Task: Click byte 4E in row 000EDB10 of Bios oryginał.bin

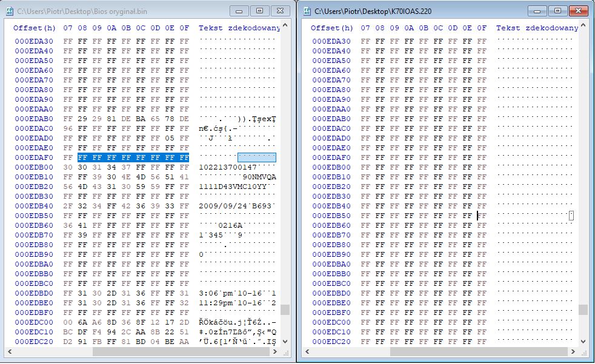Action: [126, 177]
